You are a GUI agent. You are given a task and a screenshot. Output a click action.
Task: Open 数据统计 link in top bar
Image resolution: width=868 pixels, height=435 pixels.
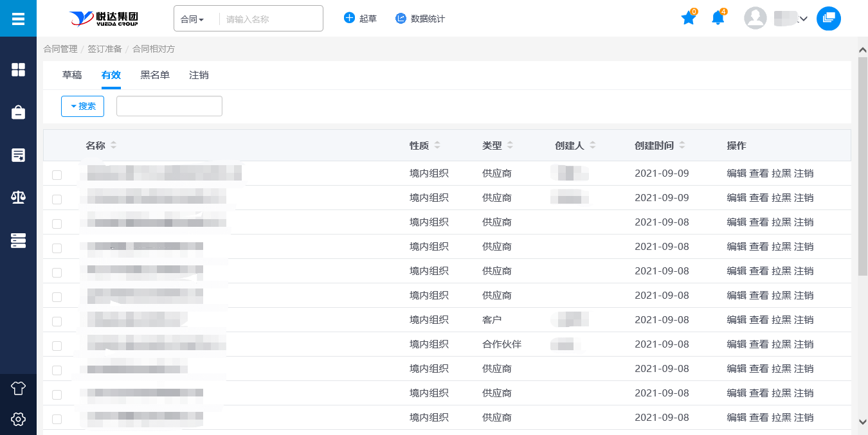420,19
